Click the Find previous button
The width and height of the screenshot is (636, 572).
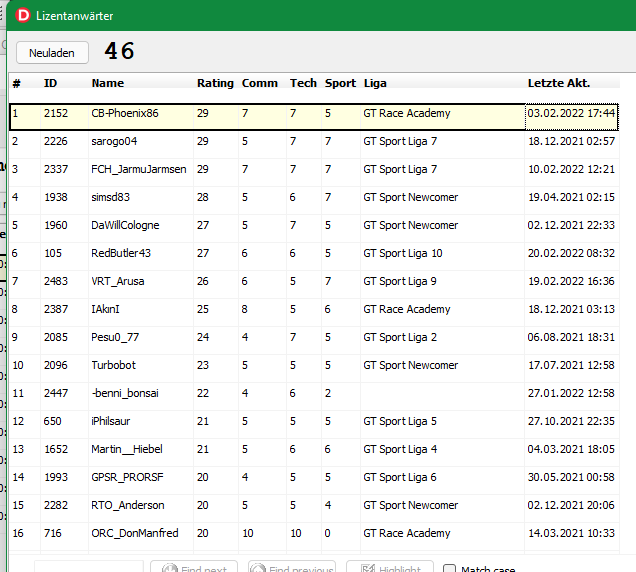[x=291, y=568]
